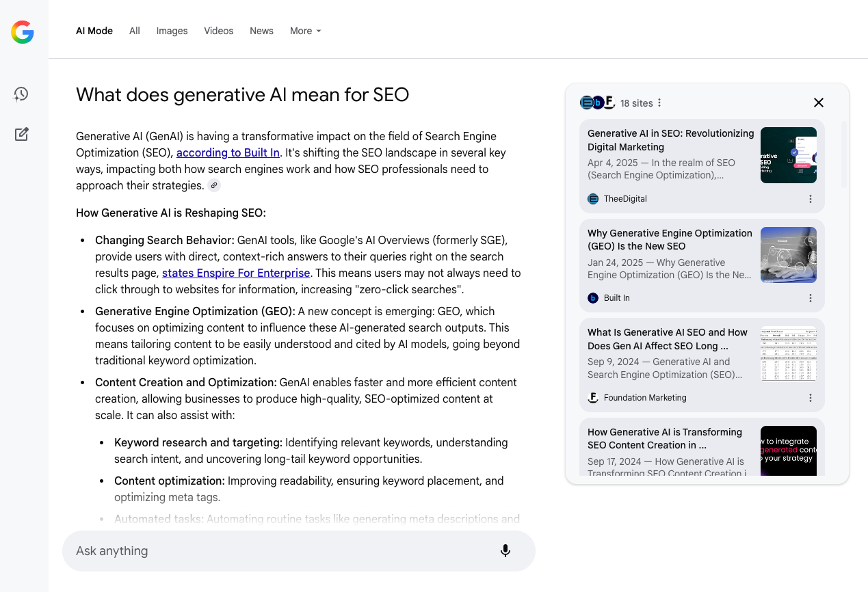This screenshot has height=592, width=868.
Task: Click the '18 sites' label
Action: point(637,103)
